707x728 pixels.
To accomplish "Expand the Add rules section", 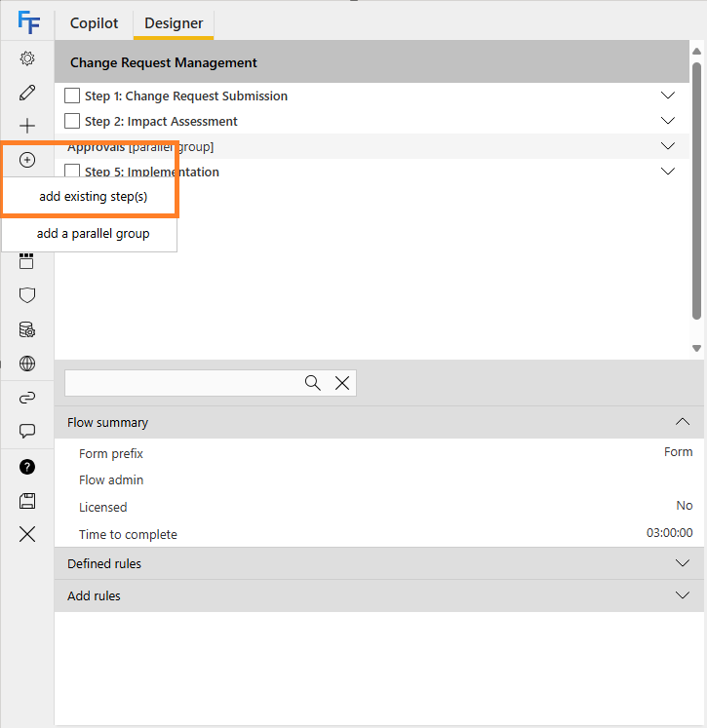I will click(683, 595).
